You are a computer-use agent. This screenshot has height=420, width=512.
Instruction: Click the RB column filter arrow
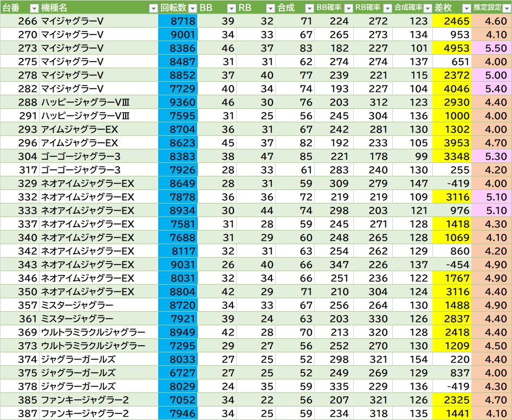coord(270,8)
